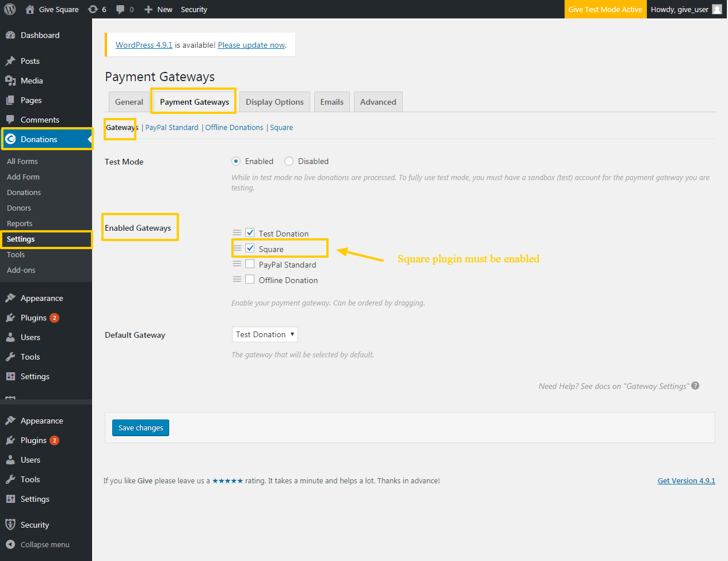The image size is (728, 561).
Task: Open All Forms in Donations submenu
Action: tap(22, 162)
